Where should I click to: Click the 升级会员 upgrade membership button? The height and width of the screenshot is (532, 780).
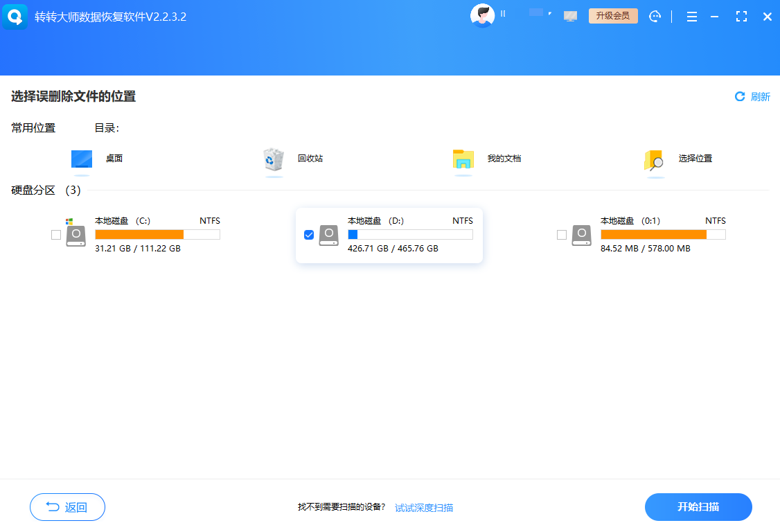click(x=613, y=15)
